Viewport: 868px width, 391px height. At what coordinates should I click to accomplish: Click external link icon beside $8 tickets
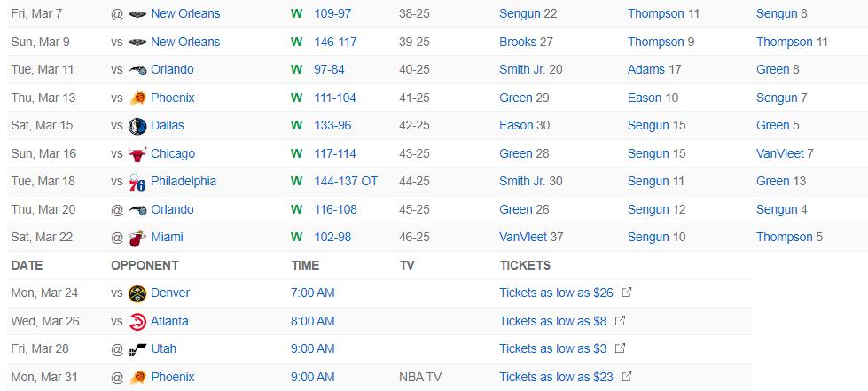click(620, 321)
